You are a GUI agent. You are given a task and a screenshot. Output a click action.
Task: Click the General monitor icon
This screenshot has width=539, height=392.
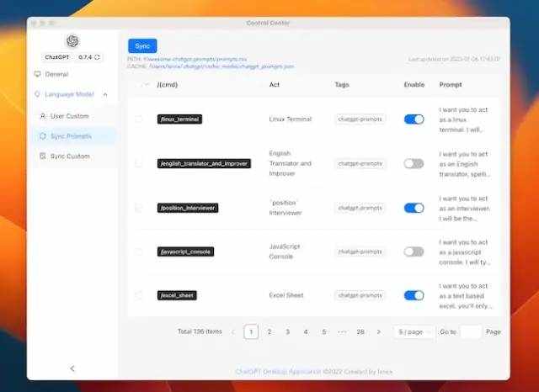[x=37, y=74]
